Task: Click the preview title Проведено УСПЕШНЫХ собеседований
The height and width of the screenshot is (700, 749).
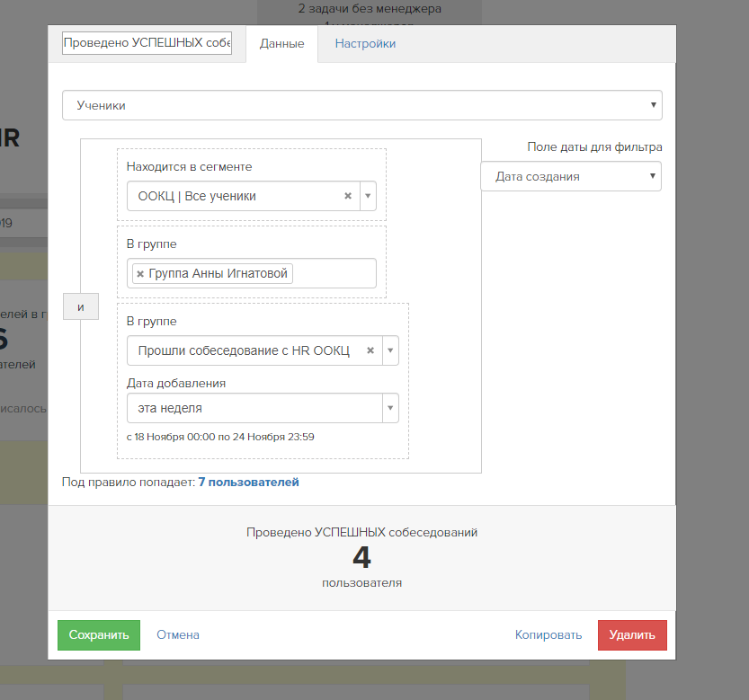Action: [362, 532]
